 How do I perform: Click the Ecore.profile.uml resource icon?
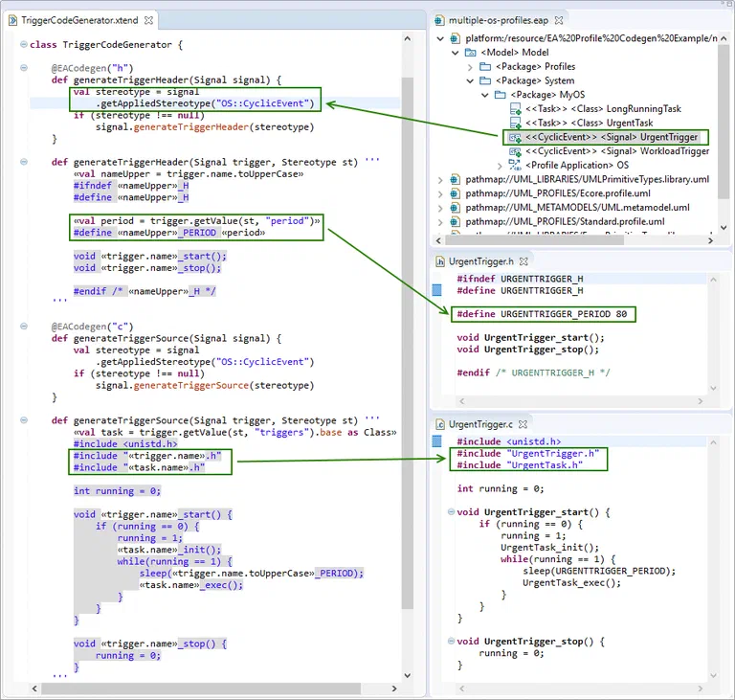tap(455, 193)
